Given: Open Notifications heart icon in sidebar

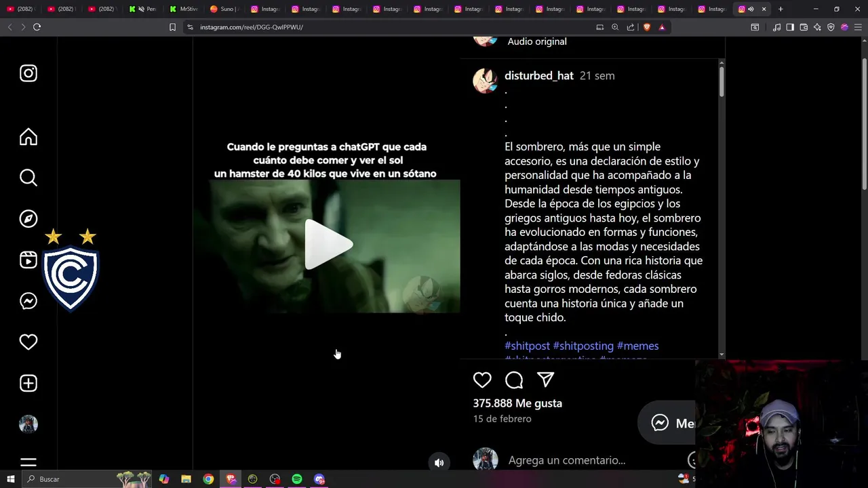Looking at the screenshot, I should (28, 342).
